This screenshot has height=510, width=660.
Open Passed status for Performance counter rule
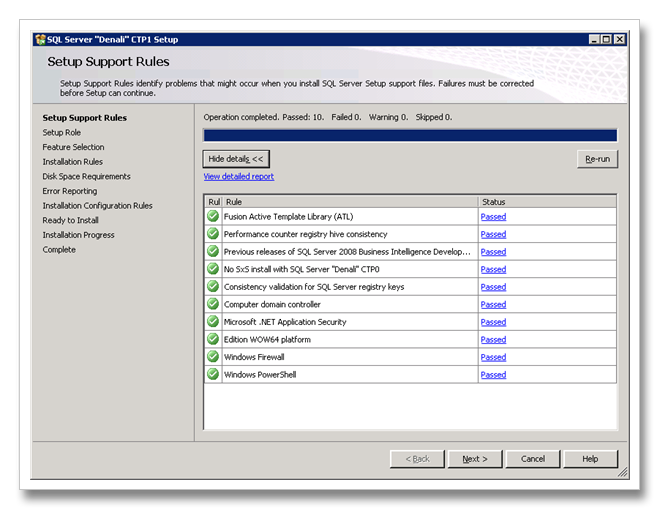pos(493,234)
